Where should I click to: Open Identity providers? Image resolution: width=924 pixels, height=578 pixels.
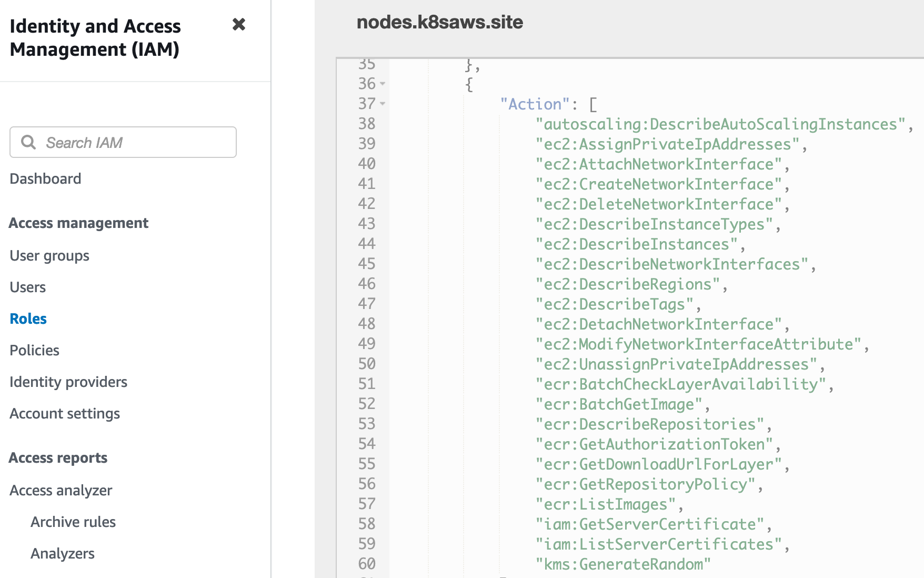pos(68,382)
